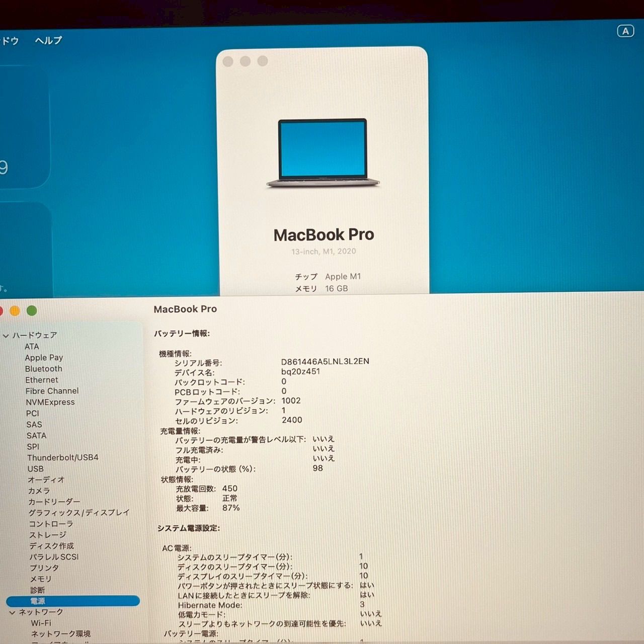Click the input source A icon in menu bar

625,31
